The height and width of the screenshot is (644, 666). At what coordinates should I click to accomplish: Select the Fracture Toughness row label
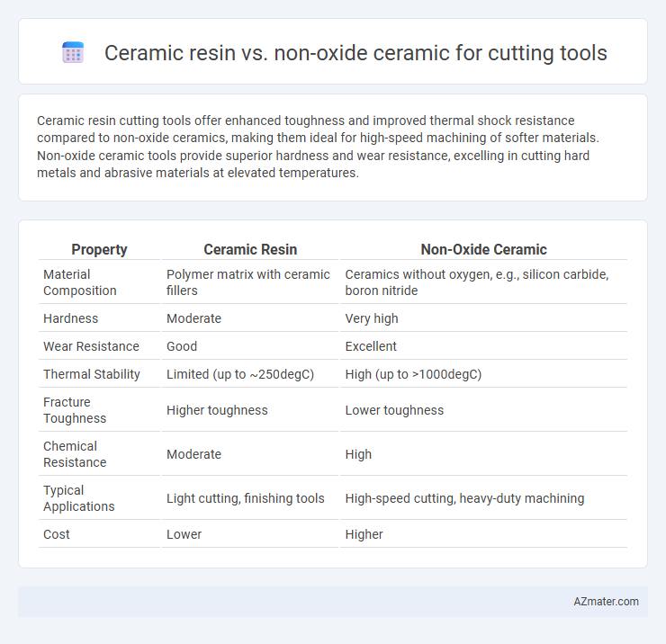(75, 410)
